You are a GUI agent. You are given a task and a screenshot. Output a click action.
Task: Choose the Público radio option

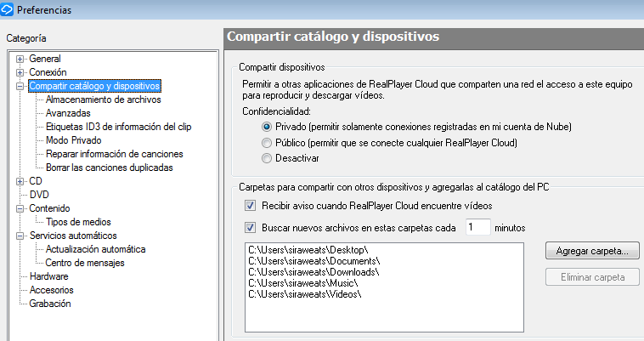click(267, 143)
